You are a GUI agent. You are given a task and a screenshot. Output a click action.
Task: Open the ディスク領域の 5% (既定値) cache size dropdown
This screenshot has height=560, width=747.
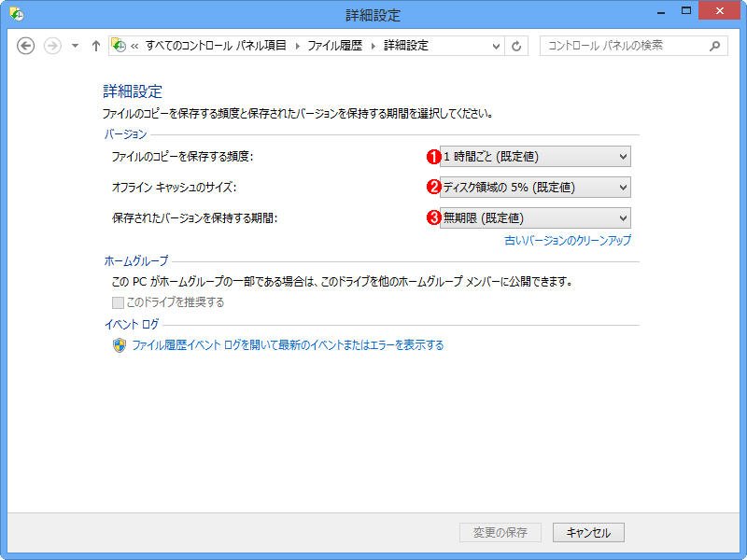click(535, 188)
